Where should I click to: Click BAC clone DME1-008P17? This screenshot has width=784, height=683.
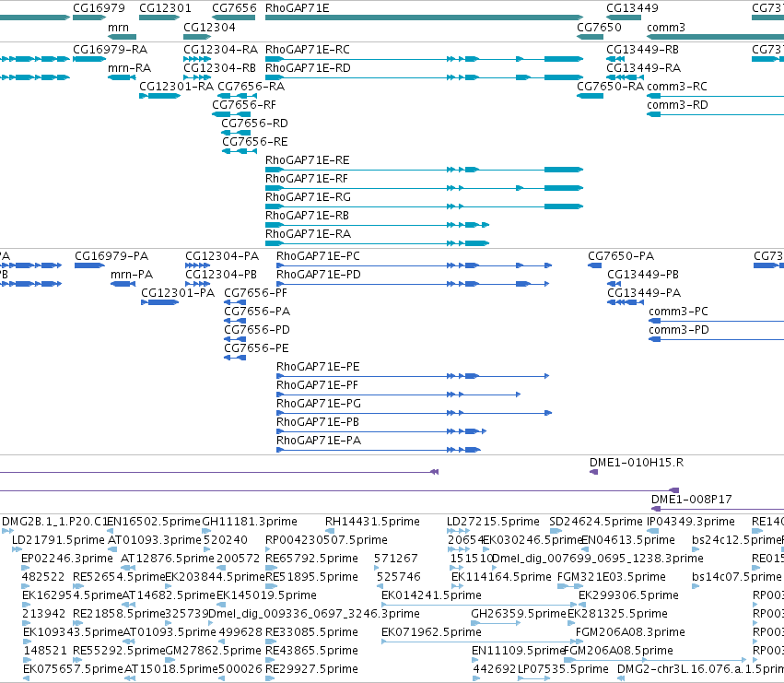[692, 500]
